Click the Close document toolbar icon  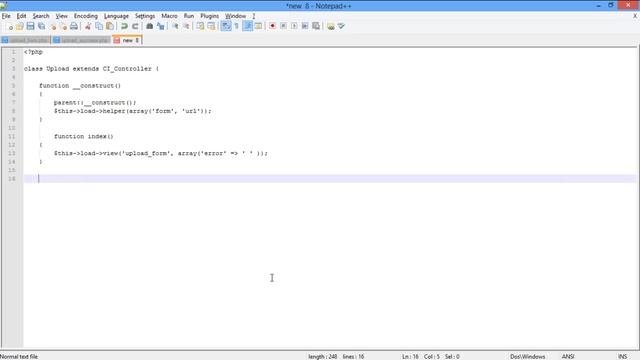53,26
